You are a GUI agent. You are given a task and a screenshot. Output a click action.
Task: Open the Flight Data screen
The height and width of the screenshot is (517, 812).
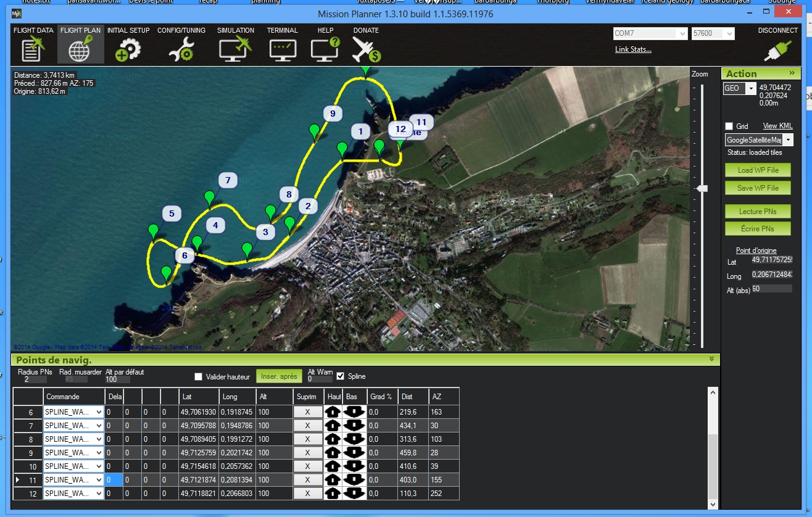coord(33,44)
